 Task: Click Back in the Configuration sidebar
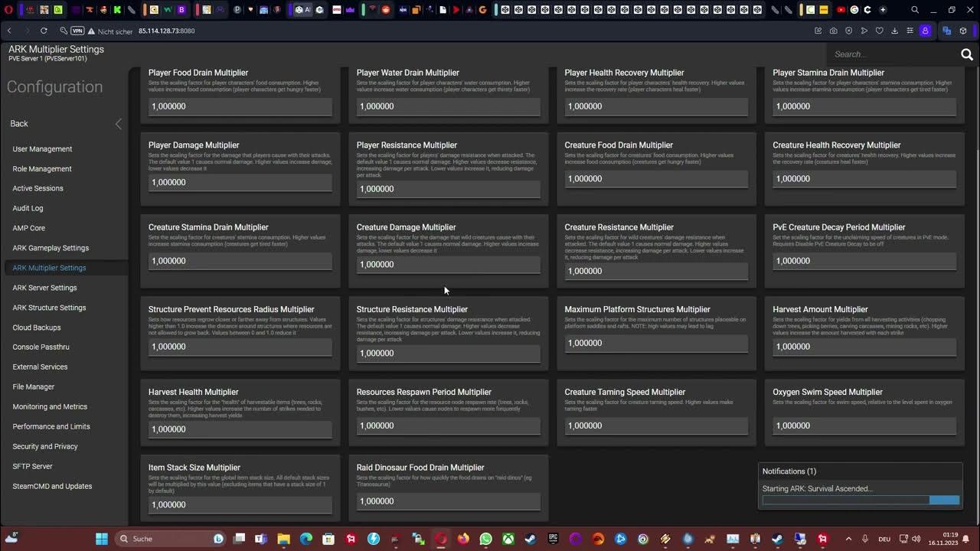pos(19,123)
